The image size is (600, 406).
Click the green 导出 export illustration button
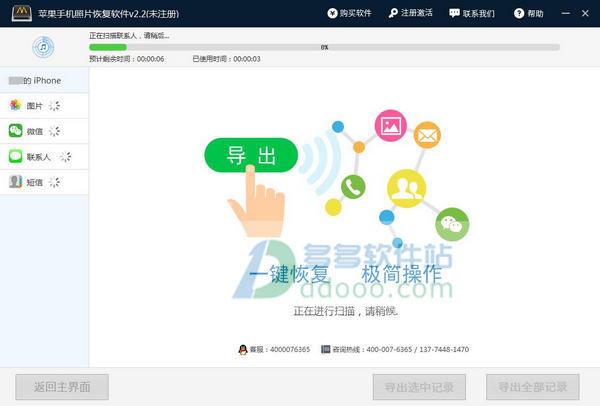251,155
